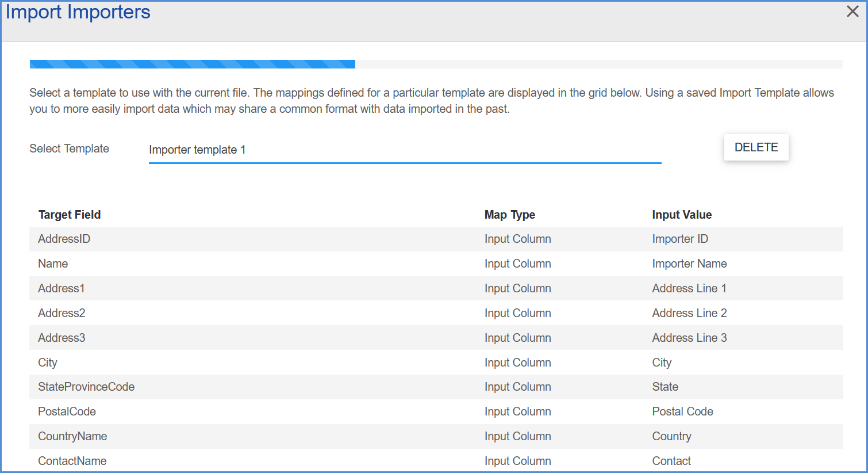The height and width of the screenshot is (473, 868).
Task: Click the ContactName target field
Action: tap(72, 461)
